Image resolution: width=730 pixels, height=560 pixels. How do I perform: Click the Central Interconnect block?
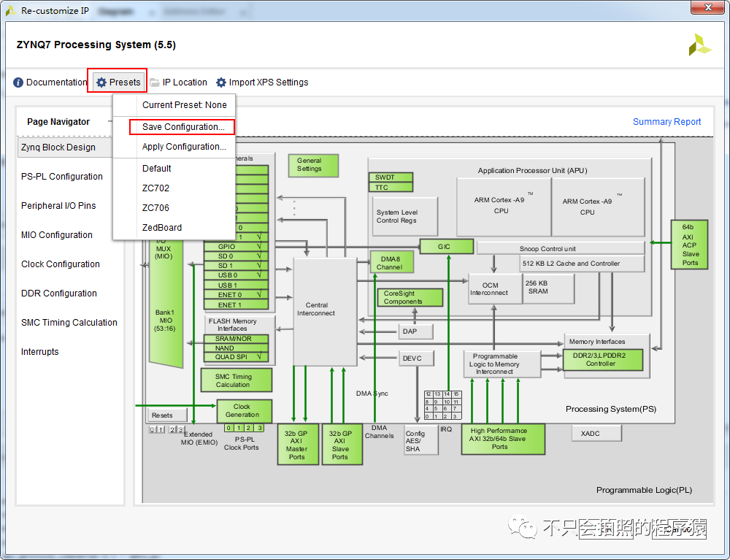[x=325, y=312]
